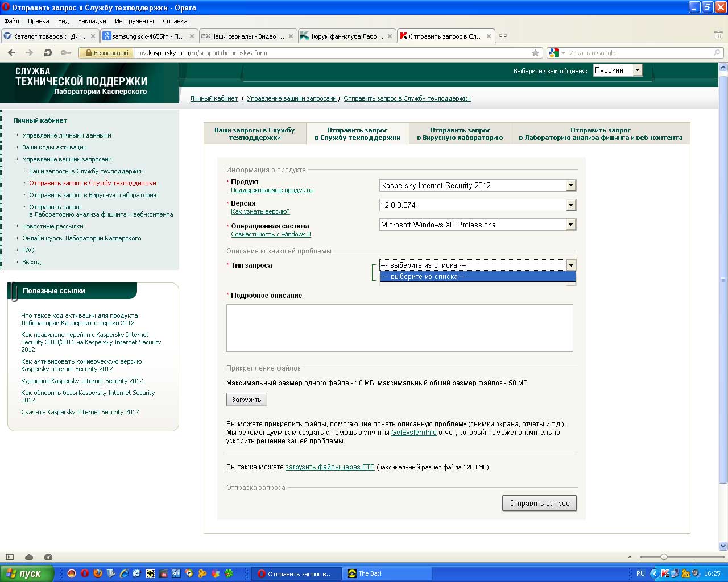This screenshot has width=728, height=582.
Task: Open Личный кабинет breadcrumb link
Action: [x=214, y=98]
